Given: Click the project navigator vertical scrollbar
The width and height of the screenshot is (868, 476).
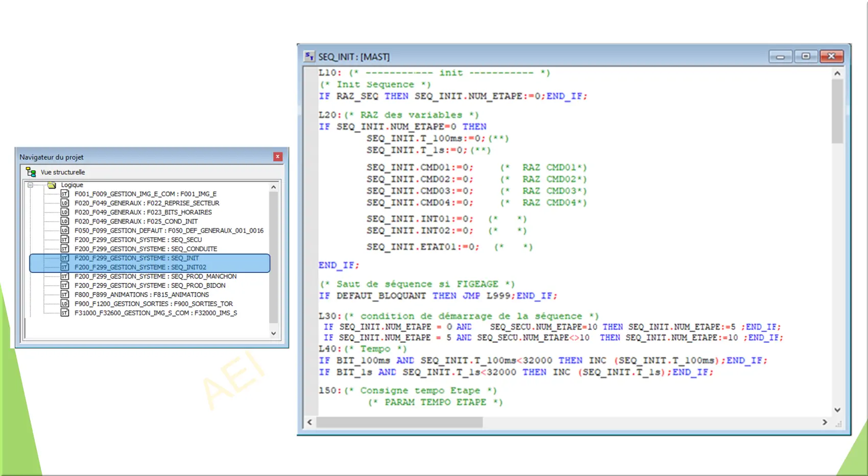Looking at the screenshot, I should pyautogui.click(x=274, y=258).
